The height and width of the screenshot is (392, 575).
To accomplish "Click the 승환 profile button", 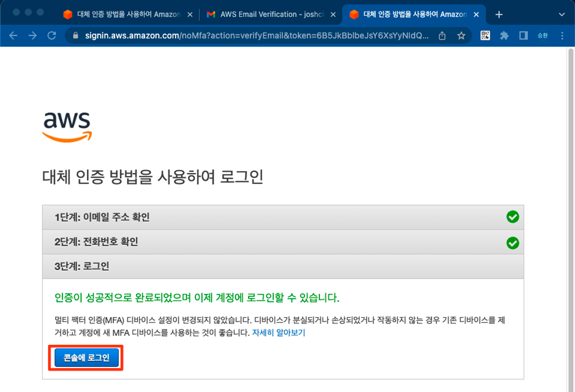I will (x=543, y=36).
